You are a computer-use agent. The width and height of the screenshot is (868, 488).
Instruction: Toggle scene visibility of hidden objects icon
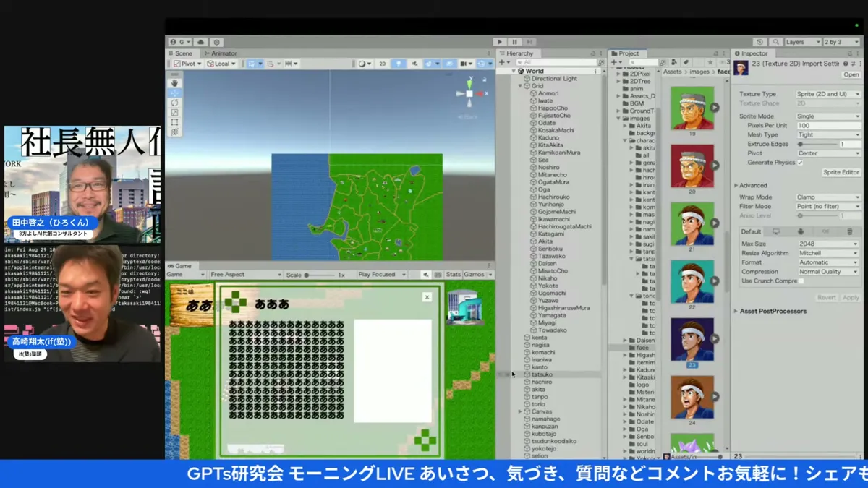(x=449, y=64)
